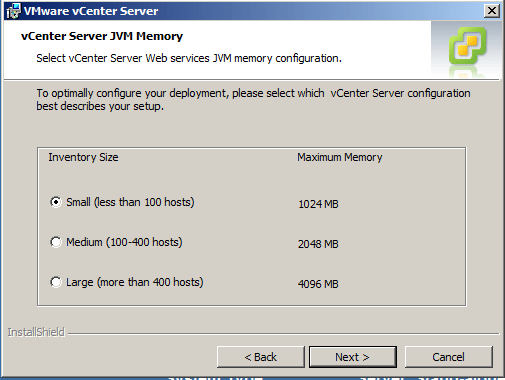Click the green VMware logo graphic
Screen dimensions: 505x380
coord(468,46)
